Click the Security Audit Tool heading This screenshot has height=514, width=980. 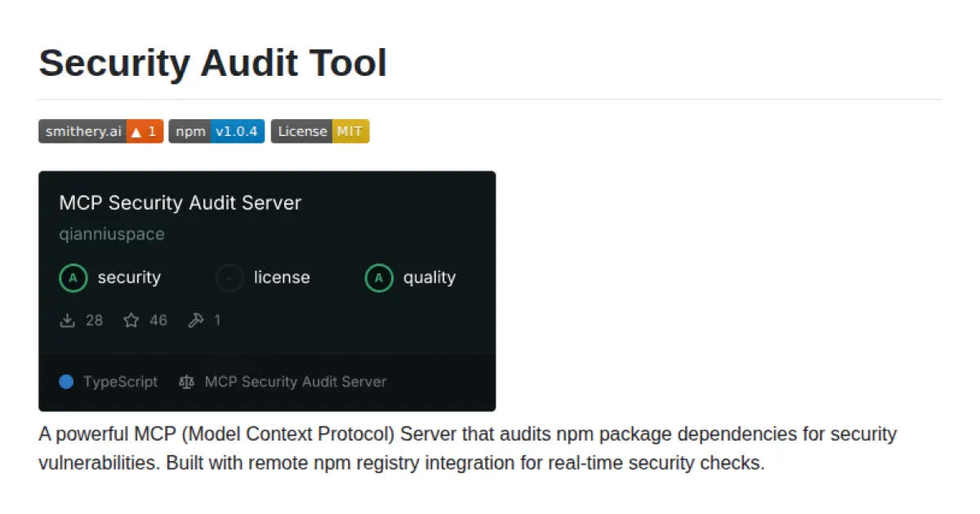(212, 63)
